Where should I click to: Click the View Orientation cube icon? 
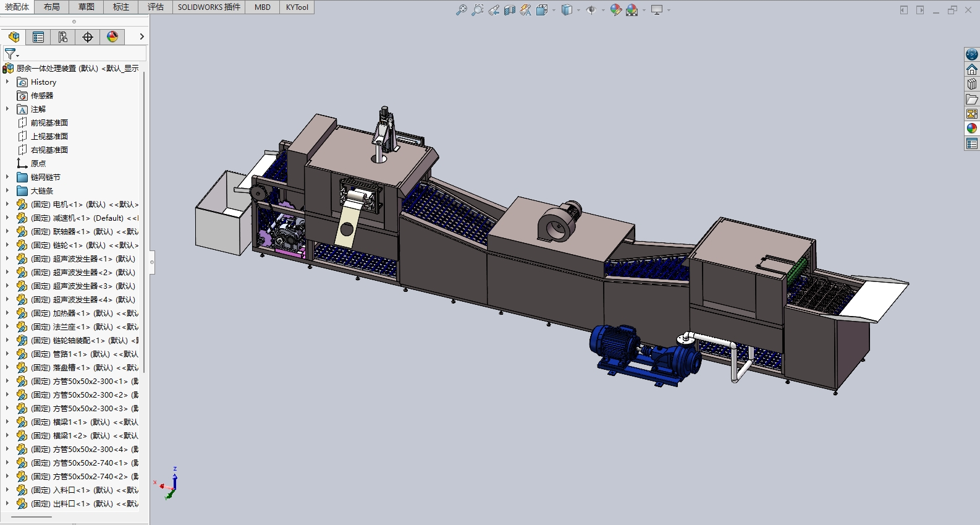542,10
